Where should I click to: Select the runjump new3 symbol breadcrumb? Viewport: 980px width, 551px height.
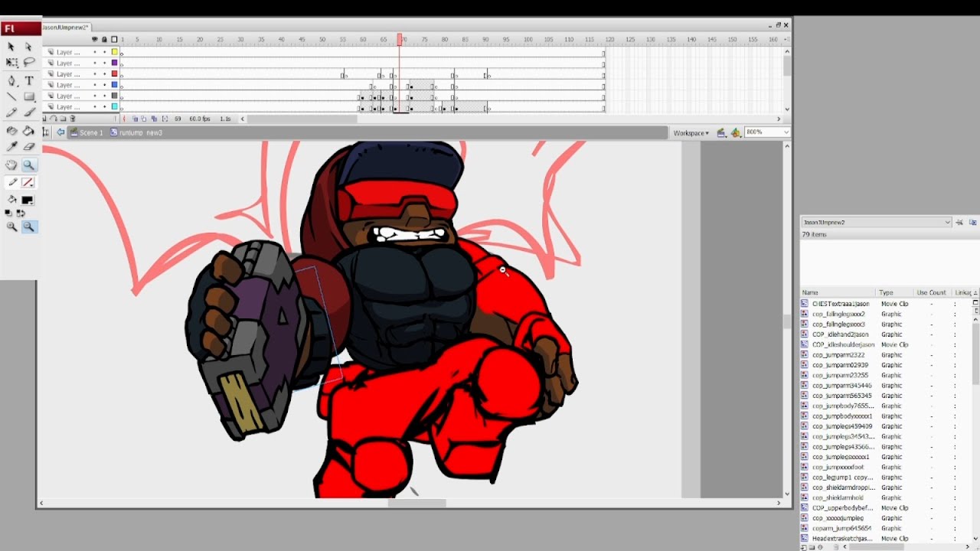coord(136,132)
